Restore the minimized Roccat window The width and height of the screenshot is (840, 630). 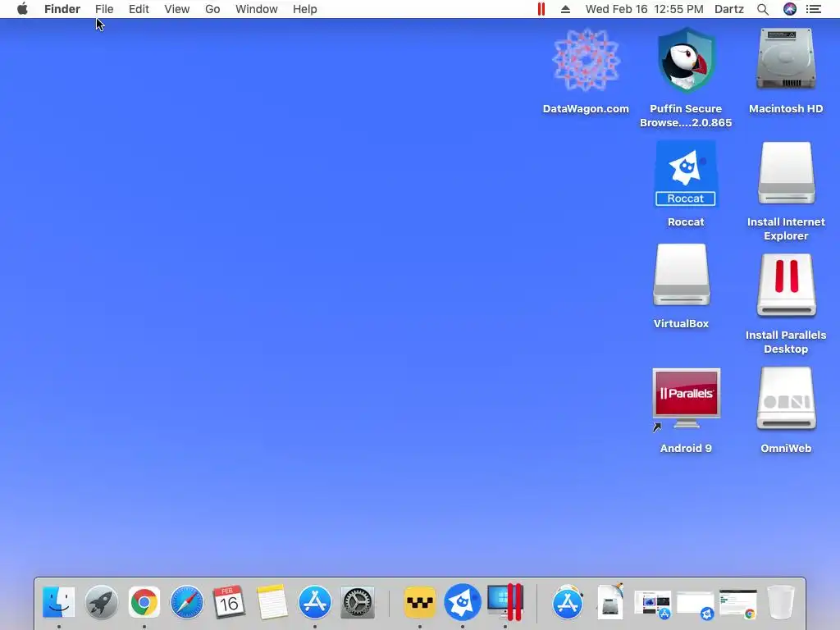tap(696, 605)
